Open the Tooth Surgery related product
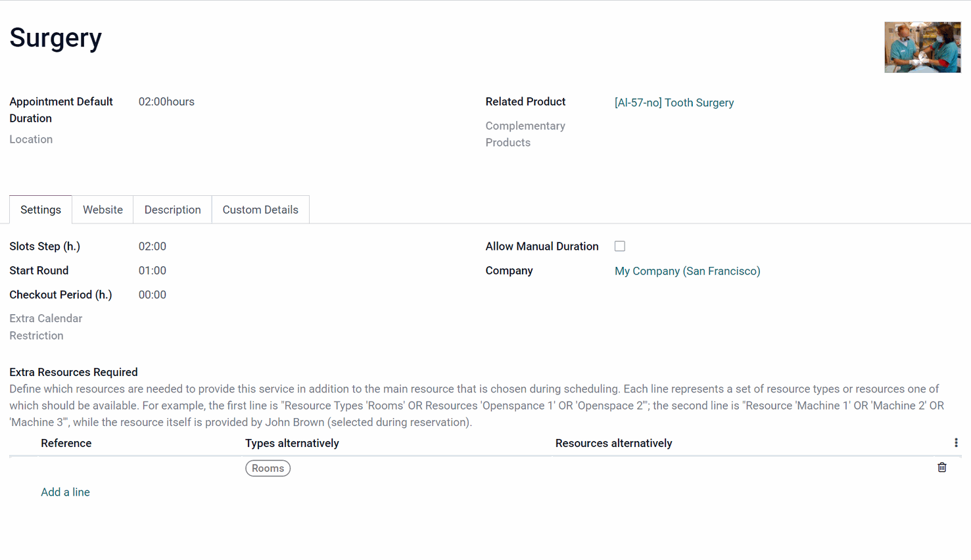The image size is (971, 560). tap(674, 103)
